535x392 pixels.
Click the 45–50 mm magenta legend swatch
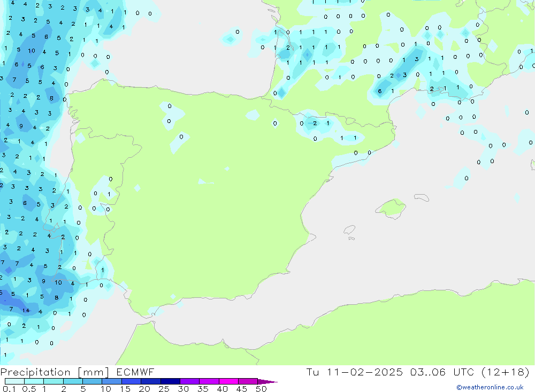(x=248, y=381)
